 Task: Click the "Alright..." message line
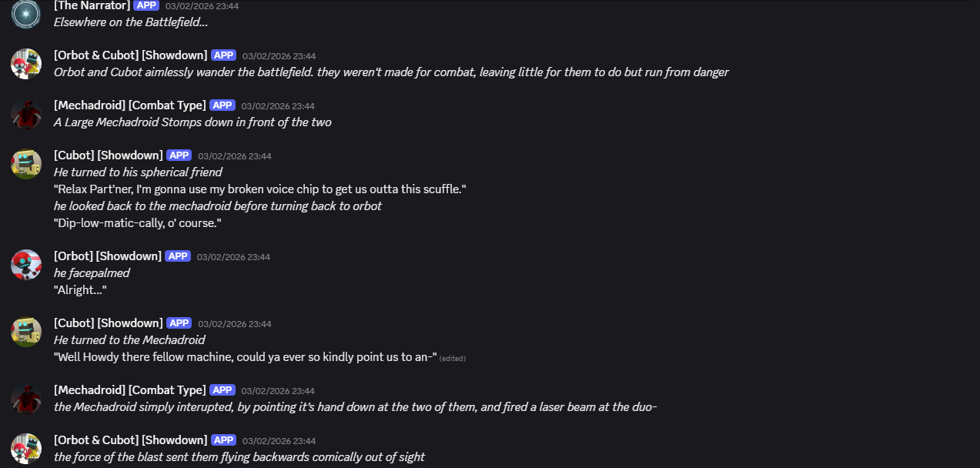point(80,290)
